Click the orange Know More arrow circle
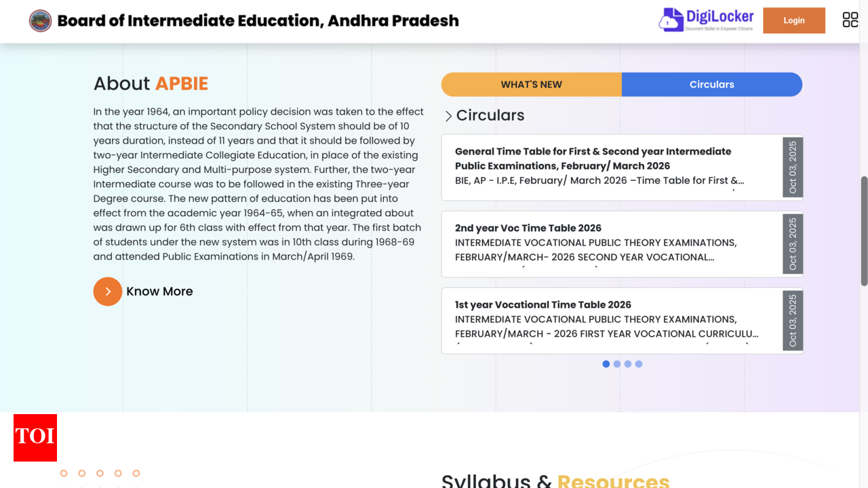 point(108,291)
